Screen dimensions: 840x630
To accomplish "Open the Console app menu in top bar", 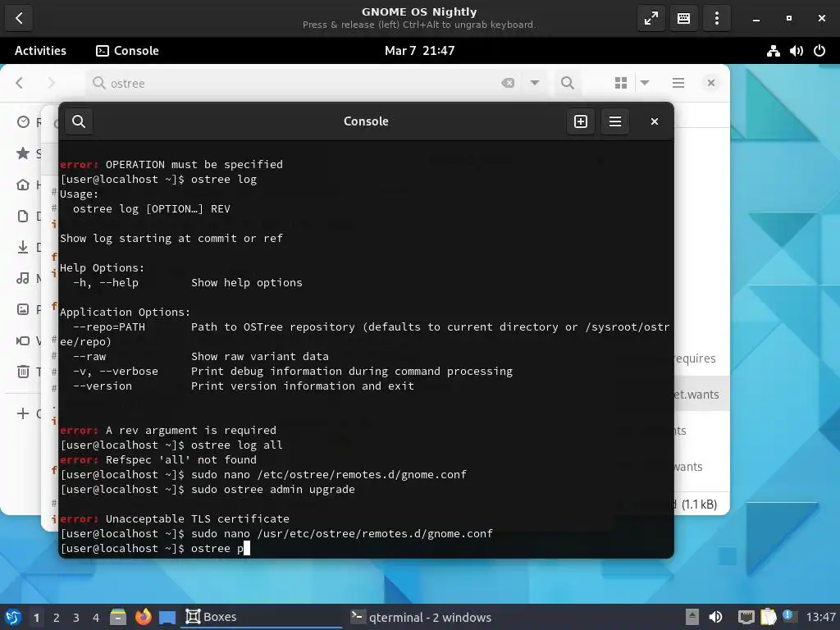I will (x=127, y=51).
